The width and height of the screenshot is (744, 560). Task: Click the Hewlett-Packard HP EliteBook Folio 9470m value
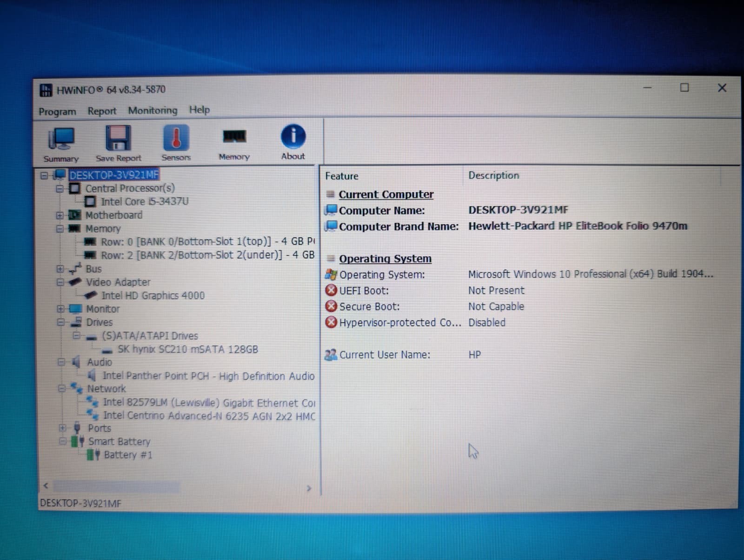pos(578,226)
